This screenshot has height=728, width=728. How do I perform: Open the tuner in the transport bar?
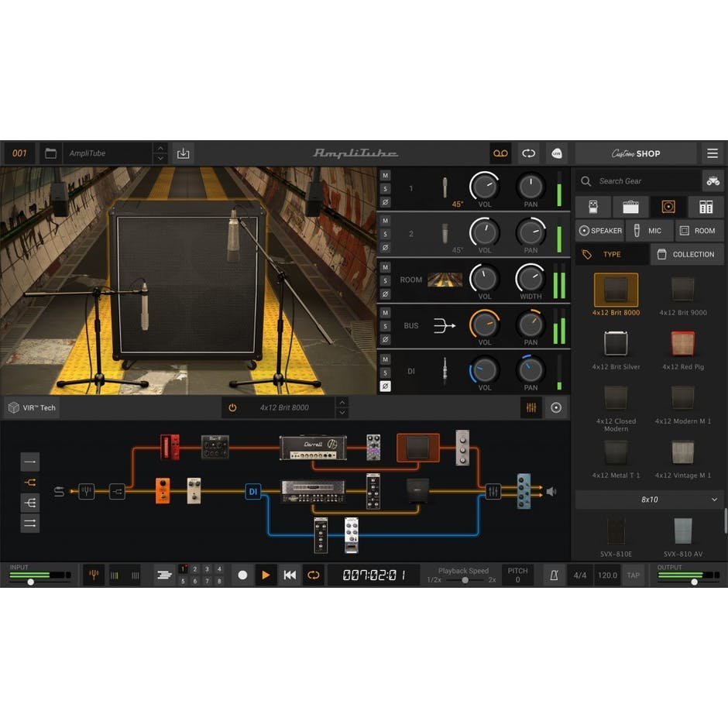[92, 575]
